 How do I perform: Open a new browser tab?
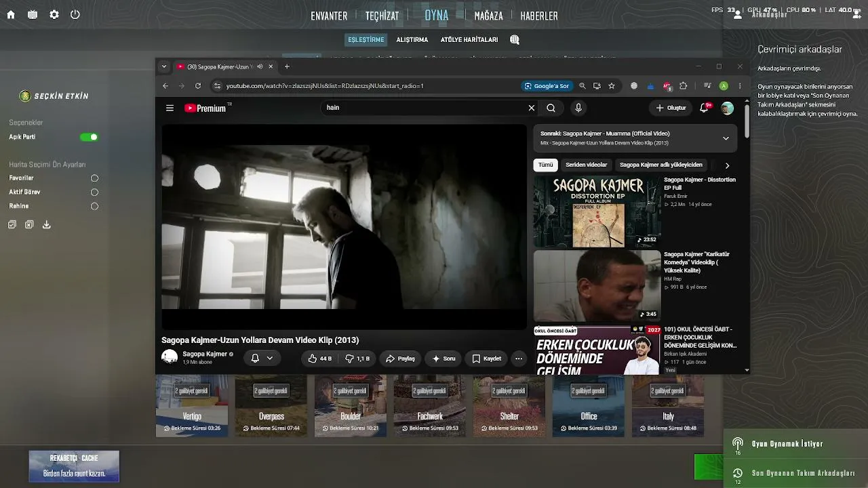[287, 66]
